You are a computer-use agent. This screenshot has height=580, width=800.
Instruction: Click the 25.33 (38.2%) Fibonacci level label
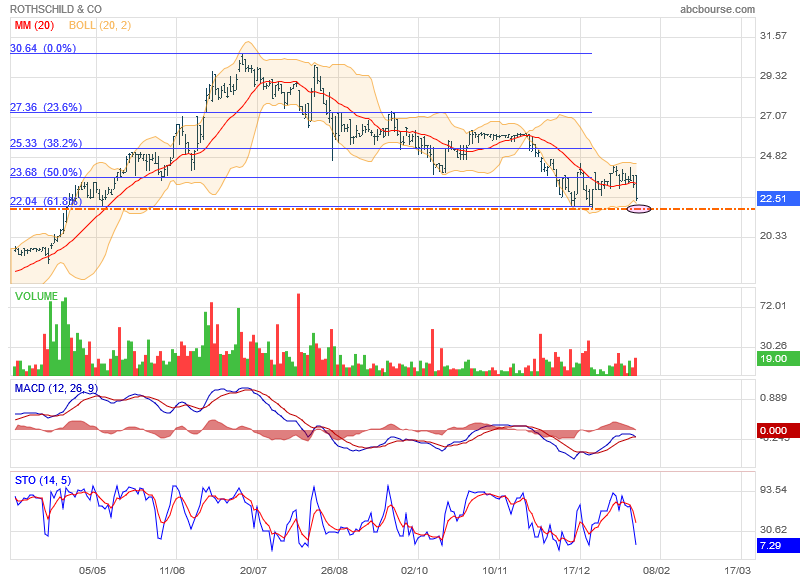tap(46, 143)
